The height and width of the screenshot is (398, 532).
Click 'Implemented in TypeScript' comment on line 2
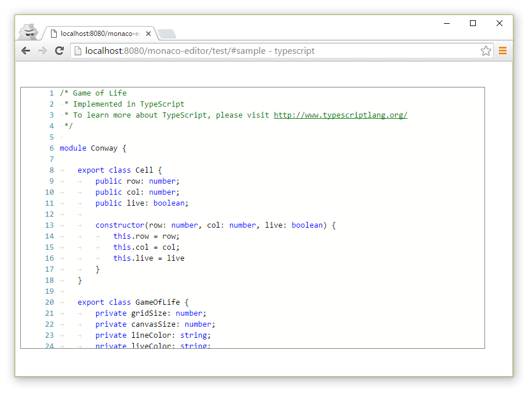[129, 104]
